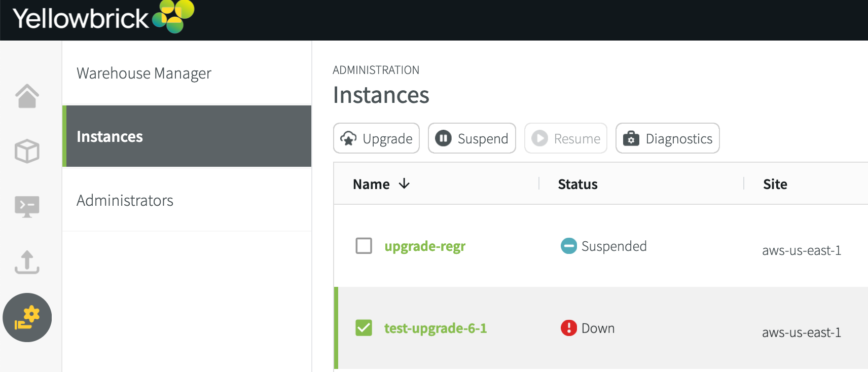Open the query console monitor icon

coord(27,206)
